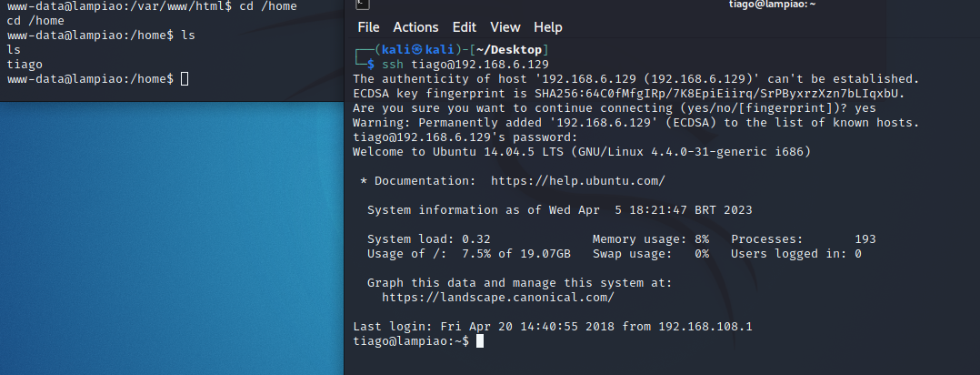Click the 'cd /home' echoed line in left terminal
The image size is (980, 375).
(35, 21)
